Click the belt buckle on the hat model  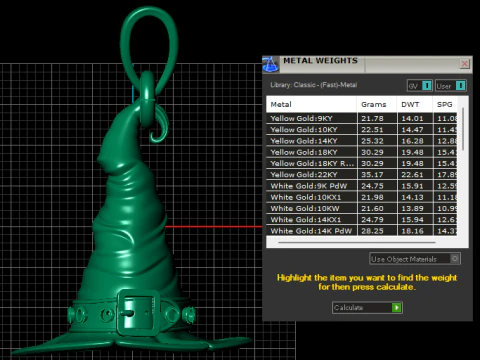tap(138, 312)
